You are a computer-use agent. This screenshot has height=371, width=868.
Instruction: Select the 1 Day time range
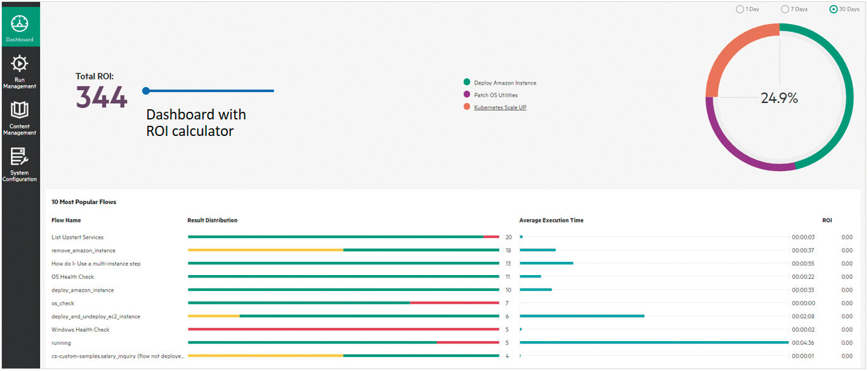click(740, 10)
